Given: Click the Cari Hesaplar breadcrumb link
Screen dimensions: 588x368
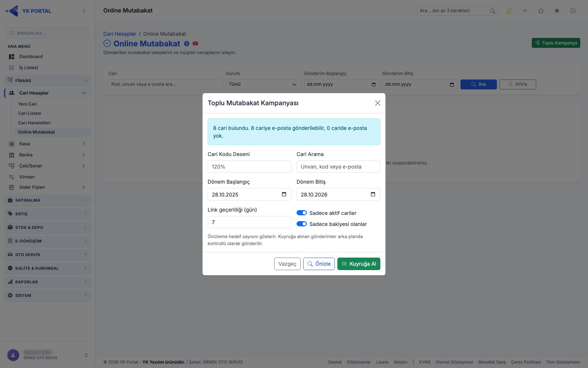Looking at the screenshot, I should coord(120,34).
